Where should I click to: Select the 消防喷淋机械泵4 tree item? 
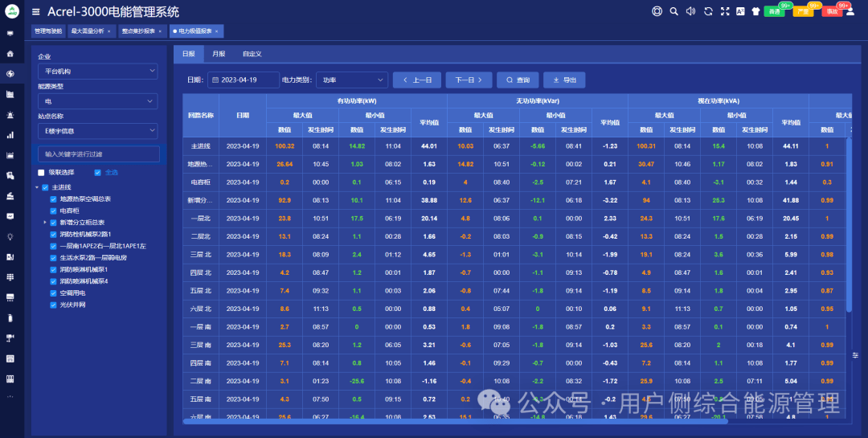click(84, 281)
